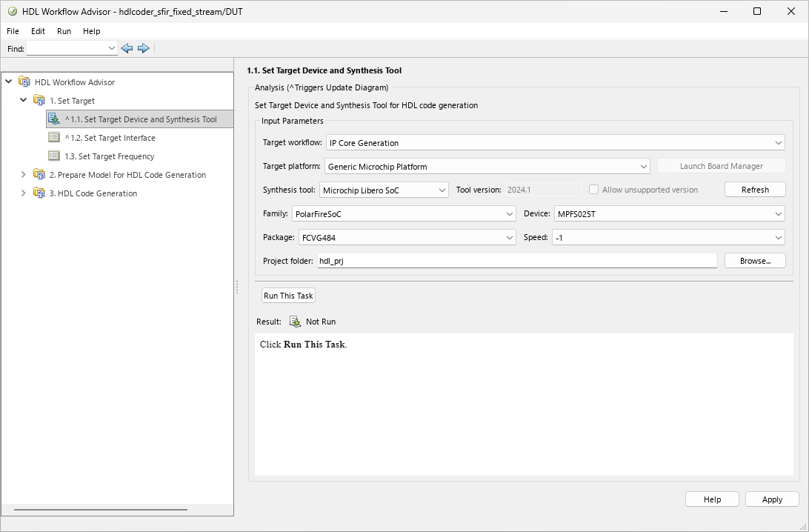Click the forward navigation arrow beside Find
Viewport: 809px width, 532px height.
coord(144,47)
